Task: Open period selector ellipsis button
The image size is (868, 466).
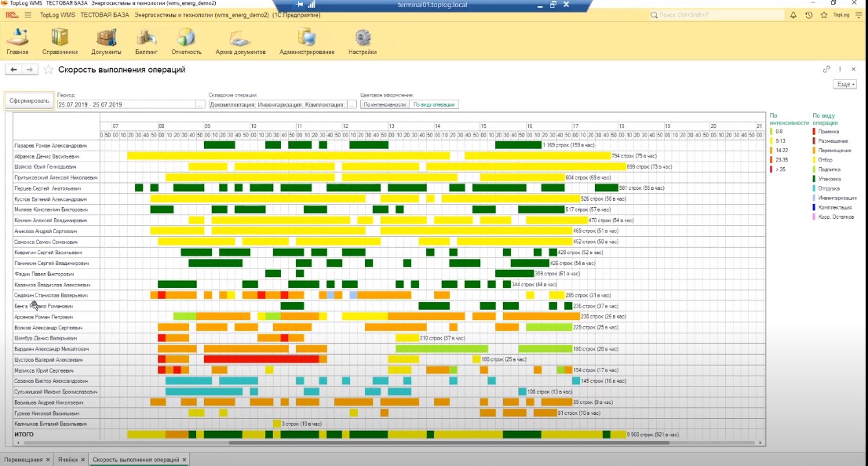Action: pos(200,104)
